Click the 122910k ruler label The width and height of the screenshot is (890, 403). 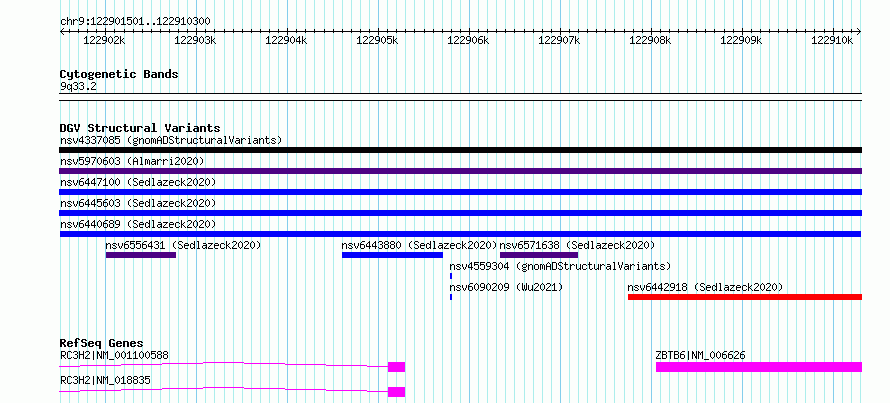pos(832,40)
